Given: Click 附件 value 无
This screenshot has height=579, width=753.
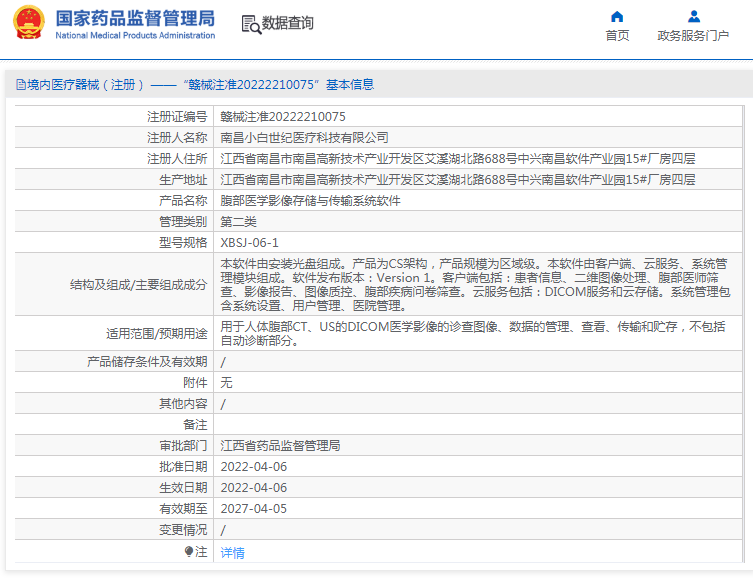Looking at the screenshot, I should click(x=226, y=383).
